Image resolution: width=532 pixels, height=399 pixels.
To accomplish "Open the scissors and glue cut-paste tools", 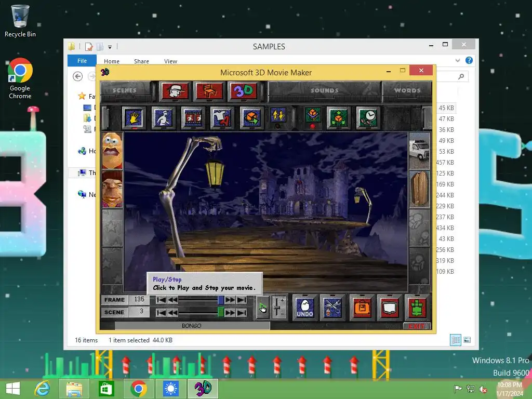I will [x=332, y=308].
